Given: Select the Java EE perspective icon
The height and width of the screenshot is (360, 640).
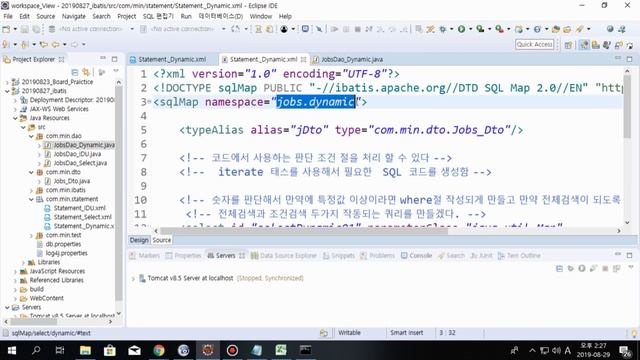Looking at the screenshot, I should 584,44.
